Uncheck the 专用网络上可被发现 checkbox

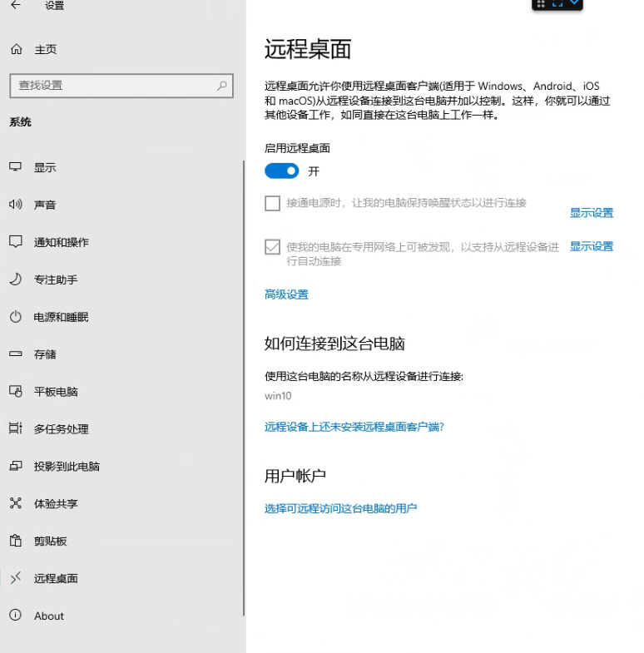pos(272,247)
